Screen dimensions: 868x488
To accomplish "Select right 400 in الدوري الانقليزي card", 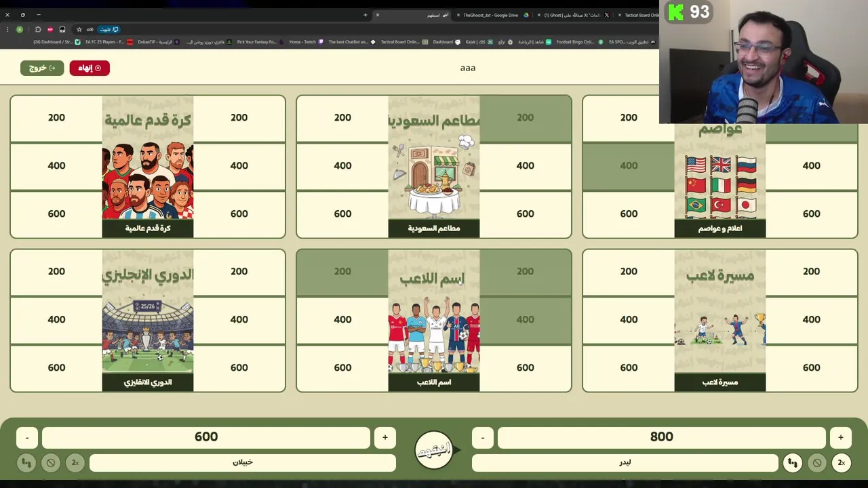I will point(239,320).
